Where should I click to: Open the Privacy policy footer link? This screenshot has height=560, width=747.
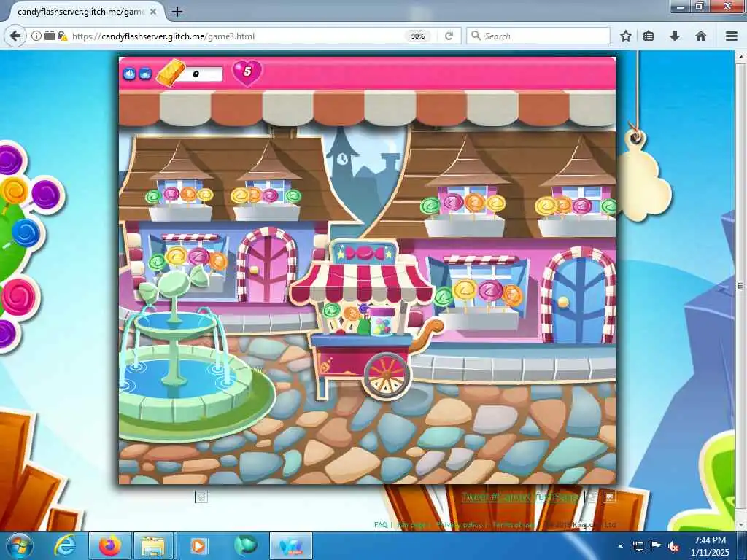pos(460,524)
